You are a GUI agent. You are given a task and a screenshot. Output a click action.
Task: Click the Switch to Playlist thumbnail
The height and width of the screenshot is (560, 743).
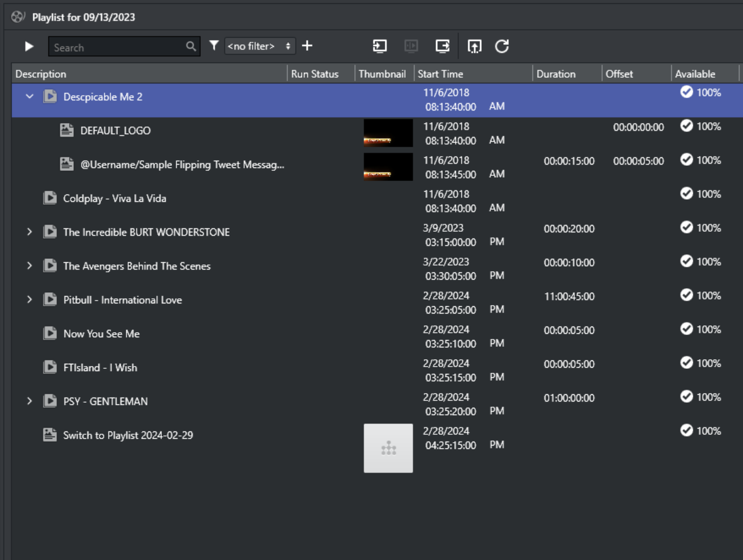coord(388,448)
